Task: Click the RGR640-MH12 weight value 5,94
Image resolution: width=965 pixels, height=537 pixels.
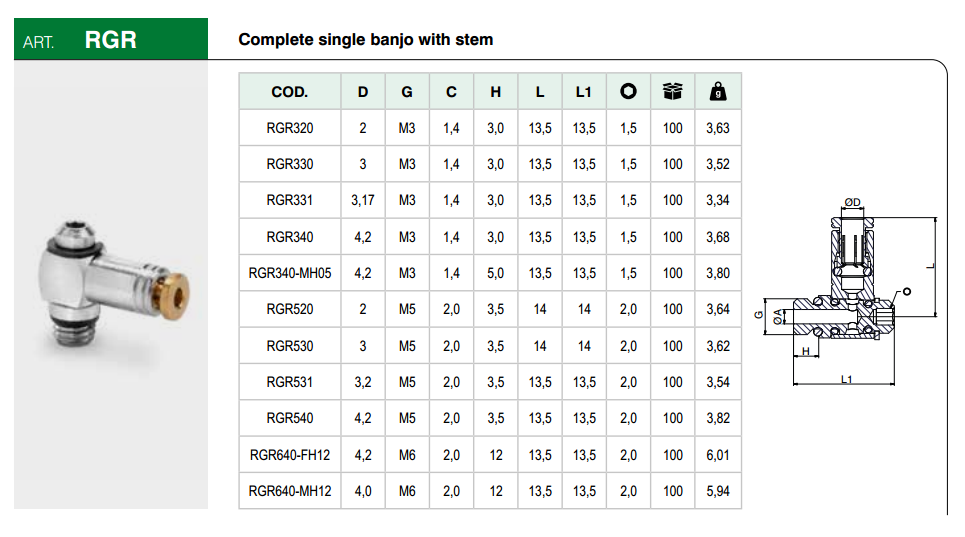Action: coord(718,491)
